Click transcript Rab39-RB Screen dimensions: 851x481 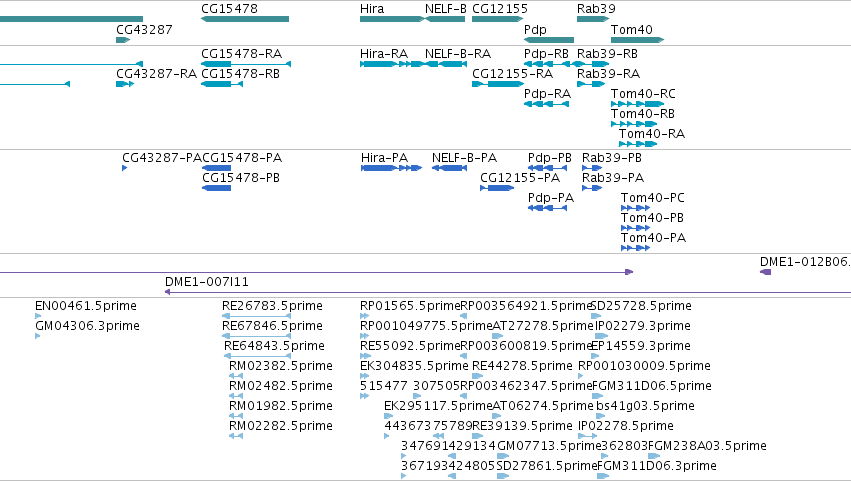(593, 64)
